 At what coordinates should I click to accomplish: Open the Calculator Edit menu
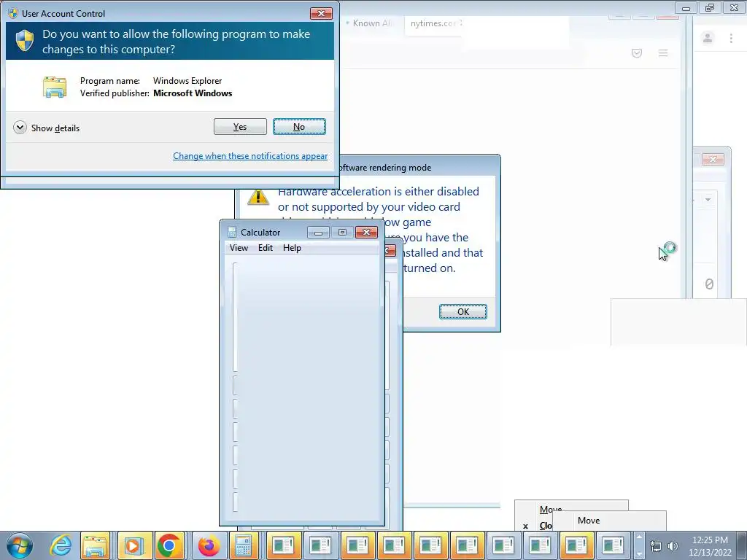266,248
